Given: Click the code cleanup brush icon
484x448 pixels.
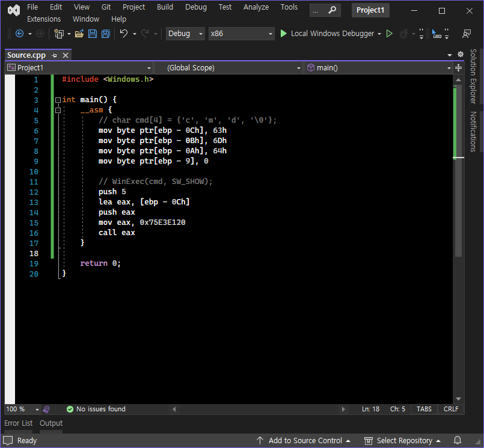Looking at the screenshot, I should coord(46,410).
